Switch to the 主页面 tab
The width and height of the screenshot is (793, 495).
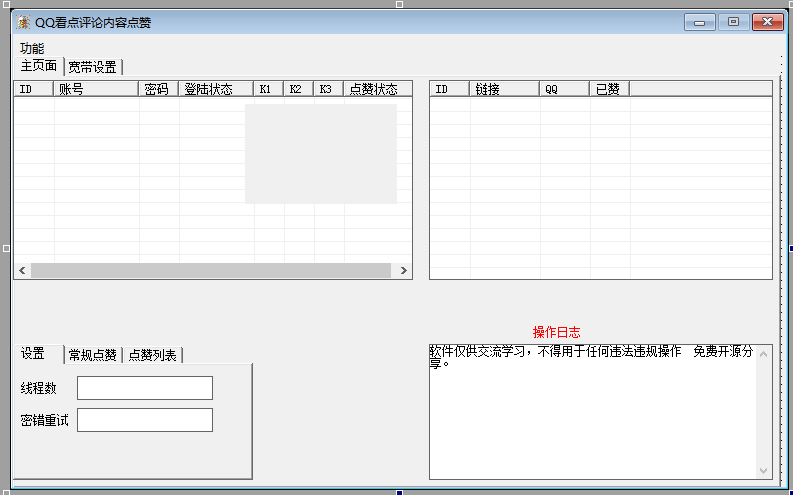(x=39, y=67)
